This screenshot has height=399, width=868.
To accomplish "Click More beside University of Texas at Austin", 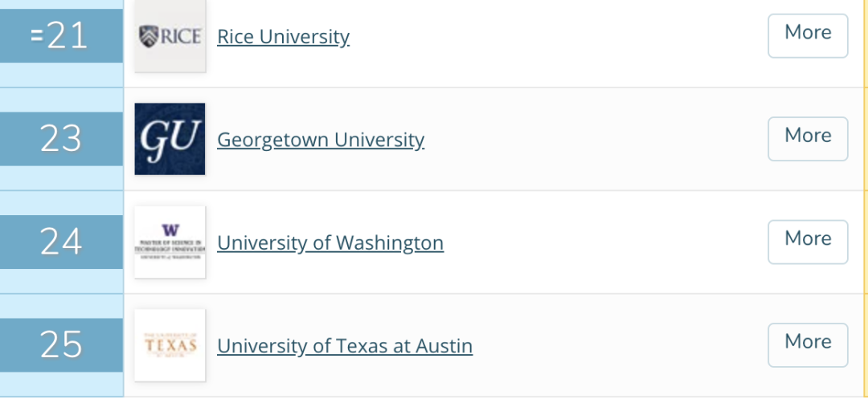I will point(808,344).
